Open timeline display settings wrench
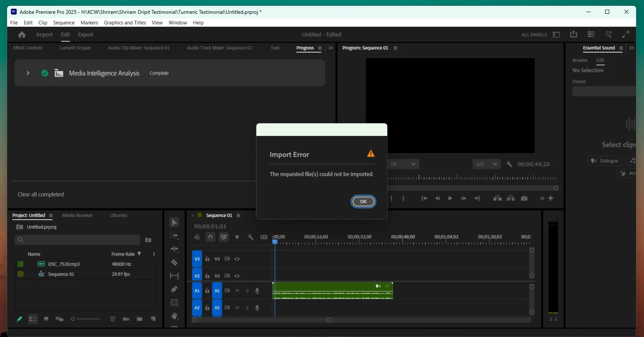 pos(250,237)
